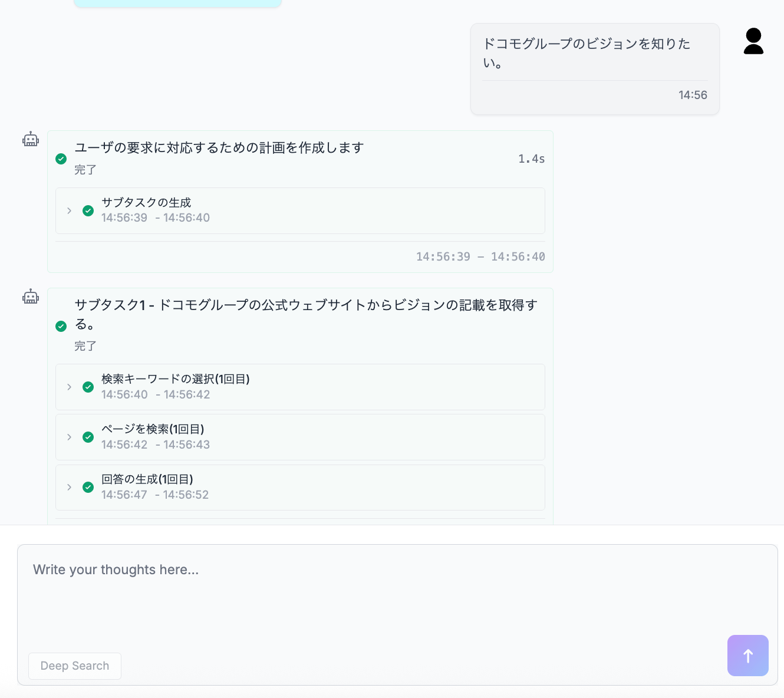Expand the ページを検索(1回目) step

69,437
